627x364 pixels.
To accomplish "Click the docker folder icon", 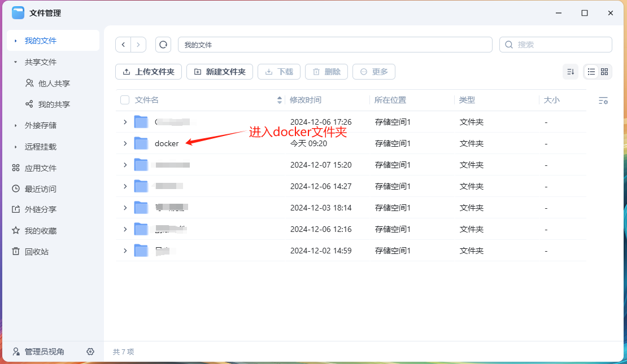I will (x=141, y=143).
